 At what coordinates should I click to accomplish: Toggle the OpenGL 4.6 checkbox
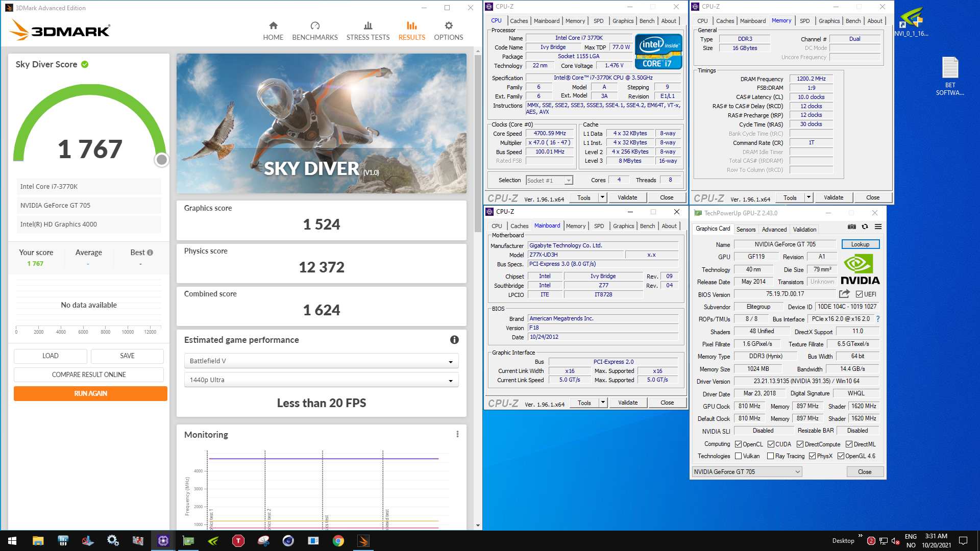pos(841,456)
